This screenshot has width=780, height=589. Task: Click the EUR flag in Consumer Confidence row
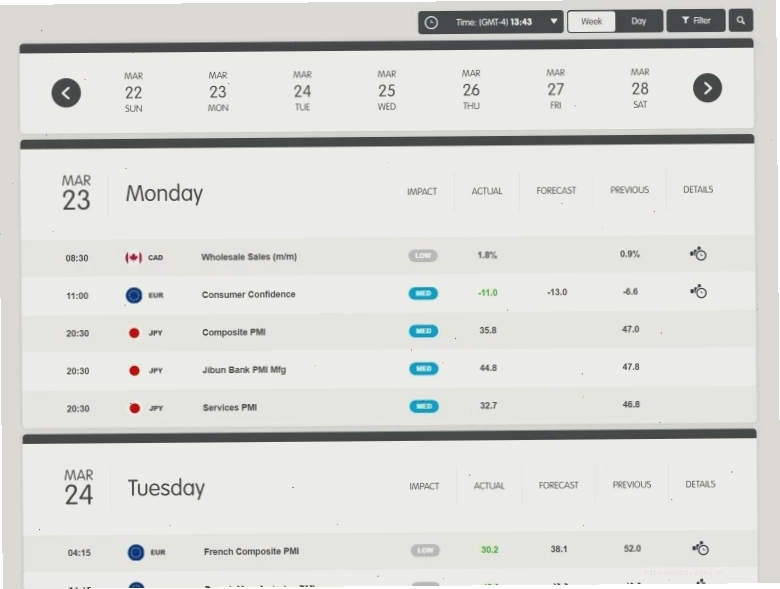pos(134,295)
